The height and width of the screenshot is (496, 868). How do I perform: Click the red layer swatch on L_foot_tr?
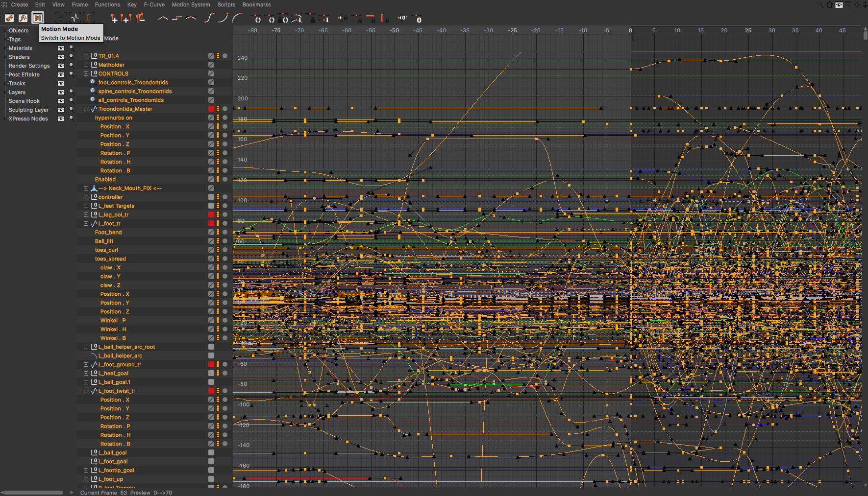[x=211, y=223]
